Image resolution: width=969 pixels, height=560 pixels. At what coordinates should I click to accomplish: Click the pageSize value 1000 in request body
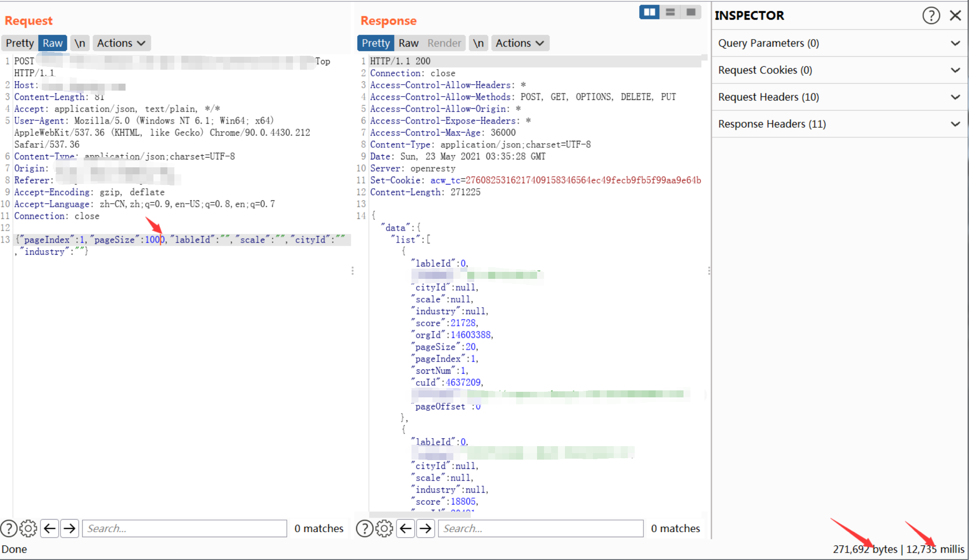point(154,240)
